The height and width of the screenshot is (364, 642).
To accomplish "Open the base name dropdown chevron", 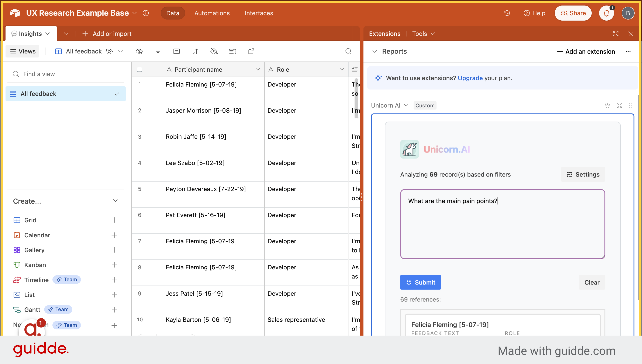I will [x=135, y=13].
